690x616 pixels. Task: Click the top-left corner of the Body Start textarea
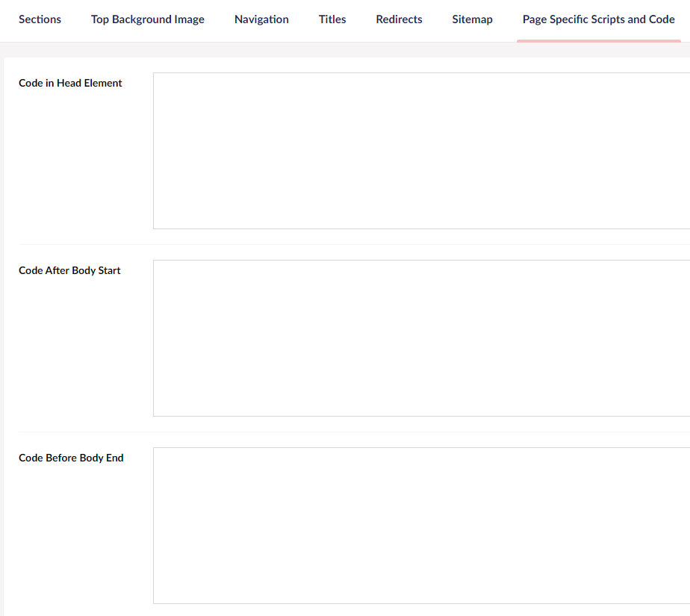click(155, 261)
